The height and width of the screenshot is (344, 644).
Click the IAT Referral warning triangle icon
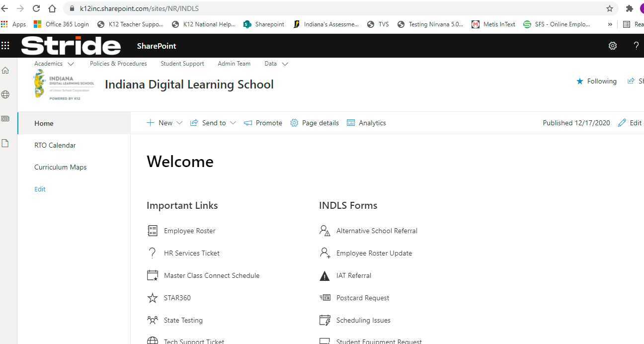(x=324, y=276)
